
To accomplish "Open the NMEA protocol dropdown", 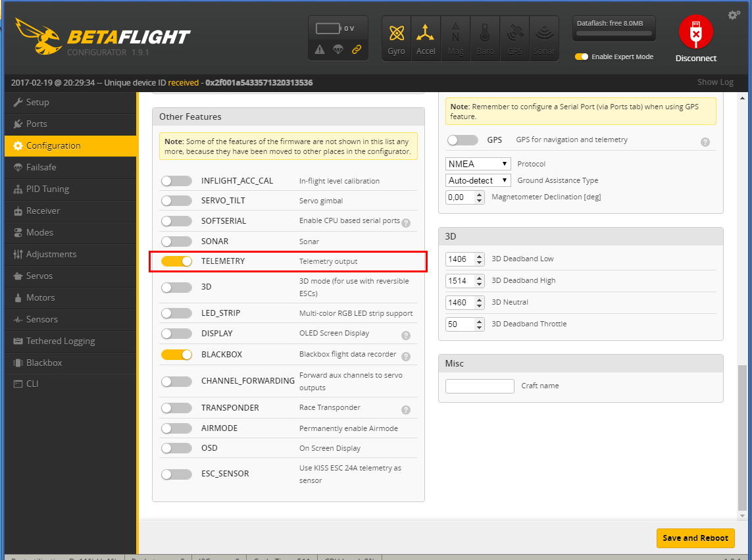I will [x=478, y=164].
